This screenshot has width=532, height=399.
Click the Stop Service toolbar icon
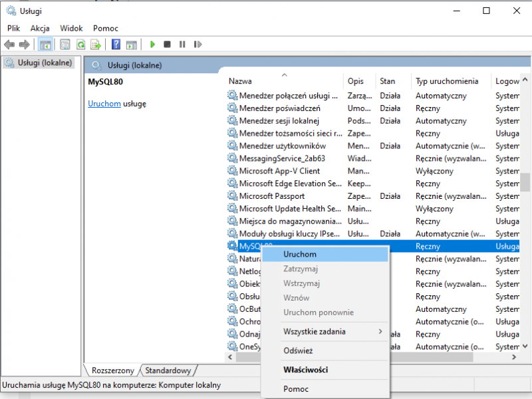(x=168, y=45)
